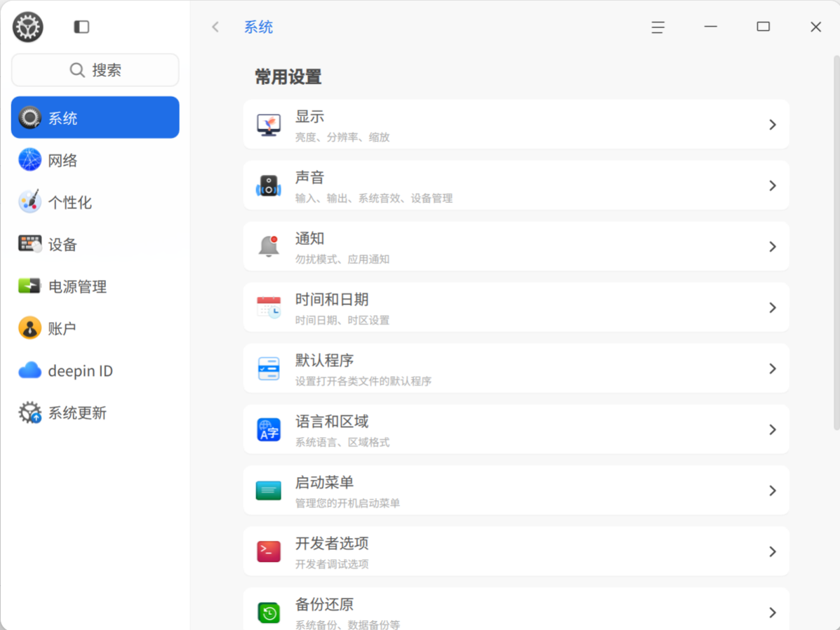Open 账户 section in the sidebar
This screenshot has width=840, height=630.
pyautogui.click(x=95, y=328)
